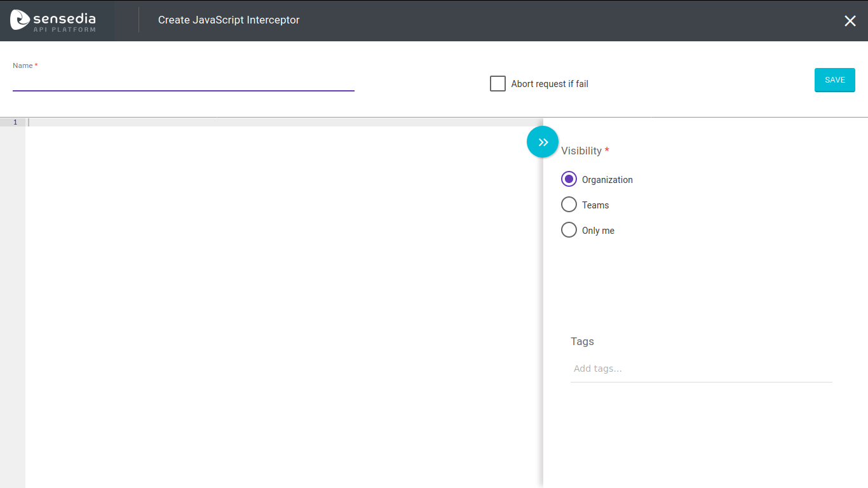
Task: Click the red asterisk beside Visibility
Action: coord(606,151)
